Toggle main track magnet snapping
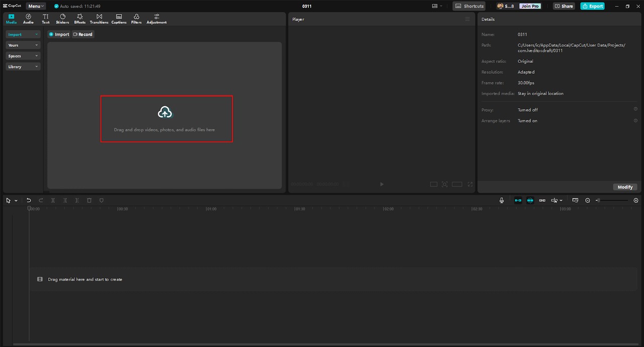Screen dimensions: 644x347 click(518, 200)
